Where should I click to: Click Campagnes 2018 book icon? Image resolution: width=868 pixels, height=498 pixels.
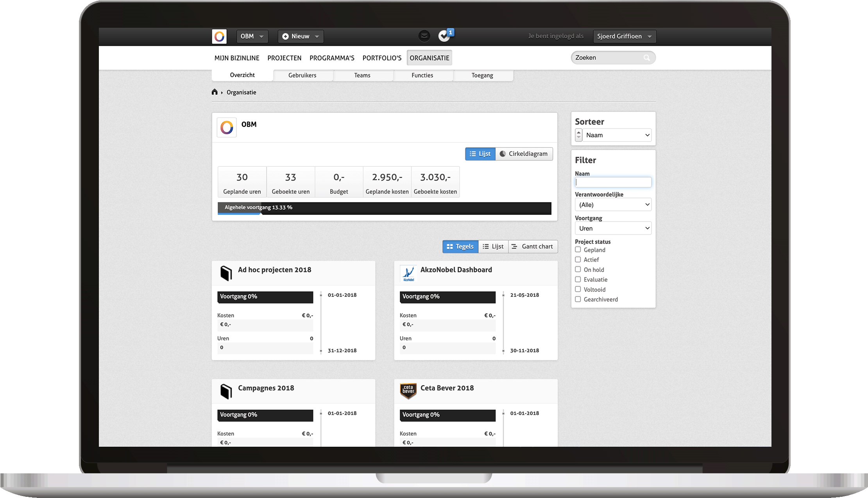coord(226,391)
